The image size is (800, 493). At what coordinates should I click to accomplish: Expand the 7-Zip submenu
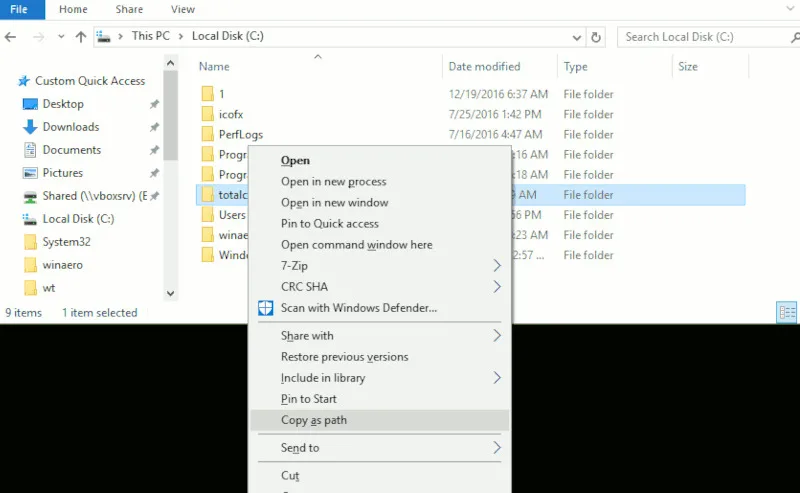(380, 265)
